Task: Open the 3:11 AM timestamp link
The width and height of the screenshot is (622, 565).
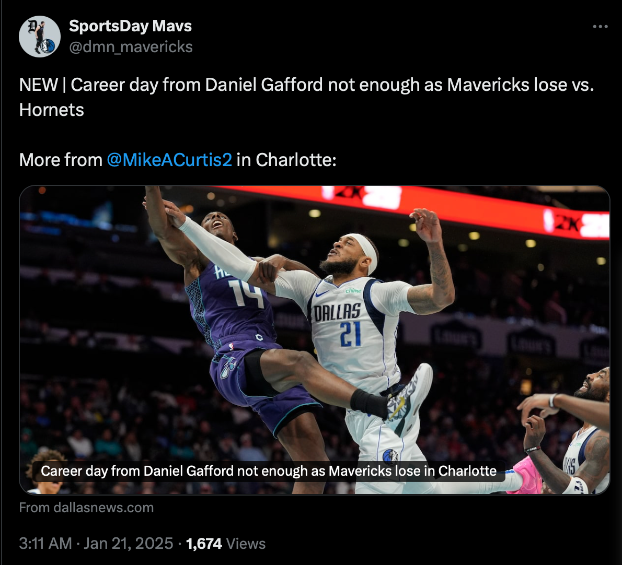Action: pyautogui.click(x=45, y=543)
